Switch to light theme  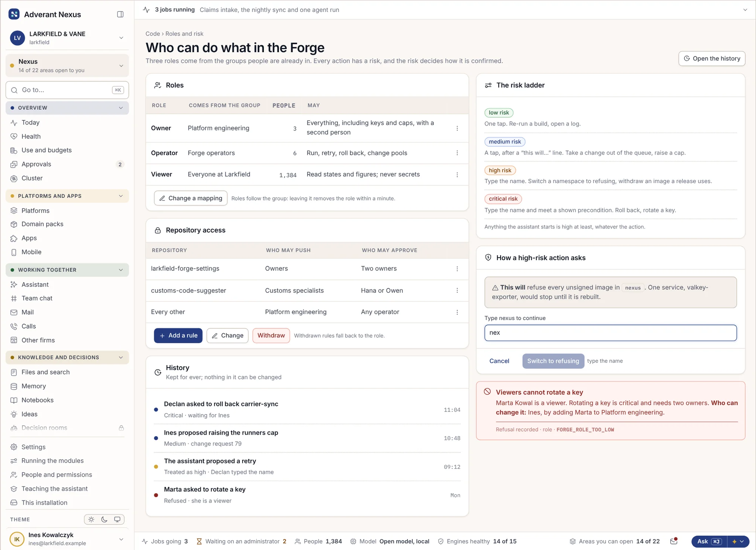(91, 520)
